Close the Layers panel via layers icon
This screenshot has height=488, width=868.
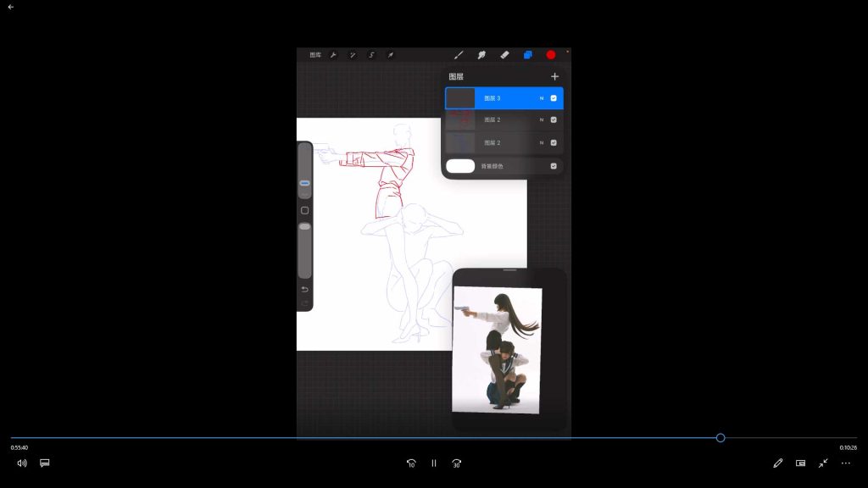coord(527,55)
